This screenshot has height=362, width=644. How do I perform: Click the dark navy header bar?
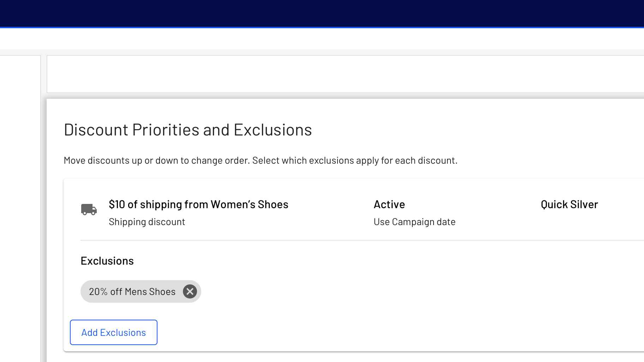tap(322, 13)
